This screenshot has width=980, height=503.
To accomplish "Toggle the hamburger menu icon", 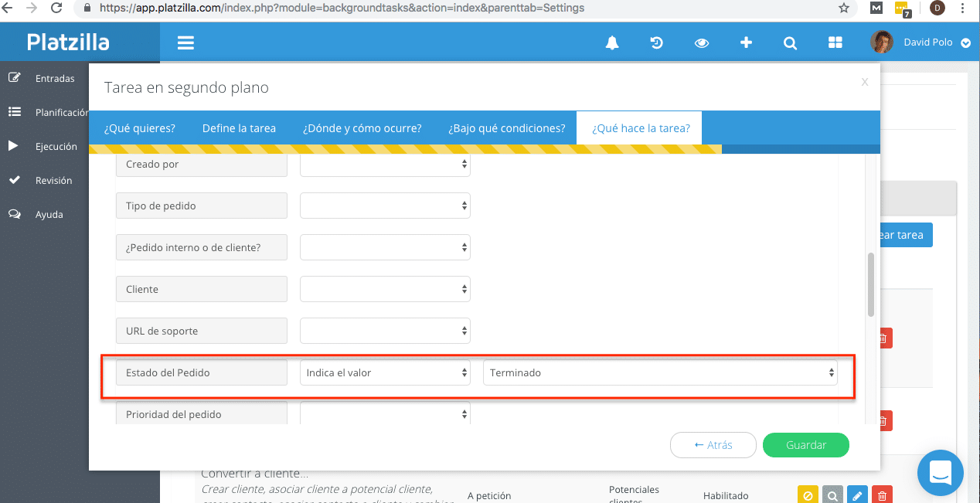I will tap(185, 43).
